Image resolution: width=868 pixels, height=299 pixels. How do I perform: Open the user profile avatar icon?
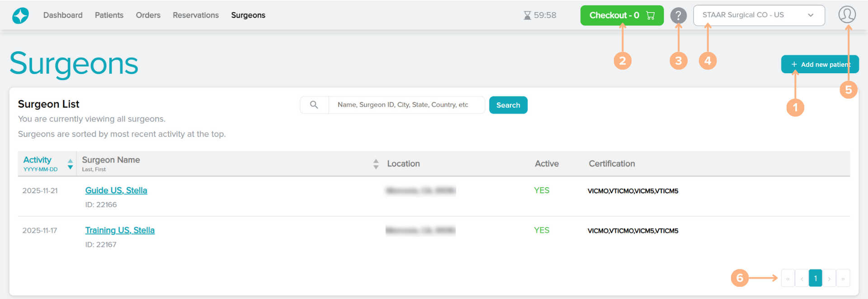click(x=847, y=14)
